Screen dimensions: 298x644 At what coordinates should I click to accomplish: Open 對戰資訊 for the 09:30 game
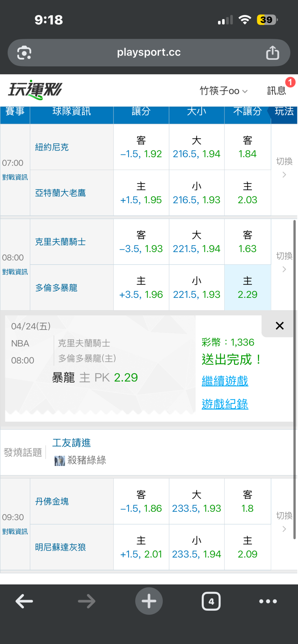pos(15,532)
